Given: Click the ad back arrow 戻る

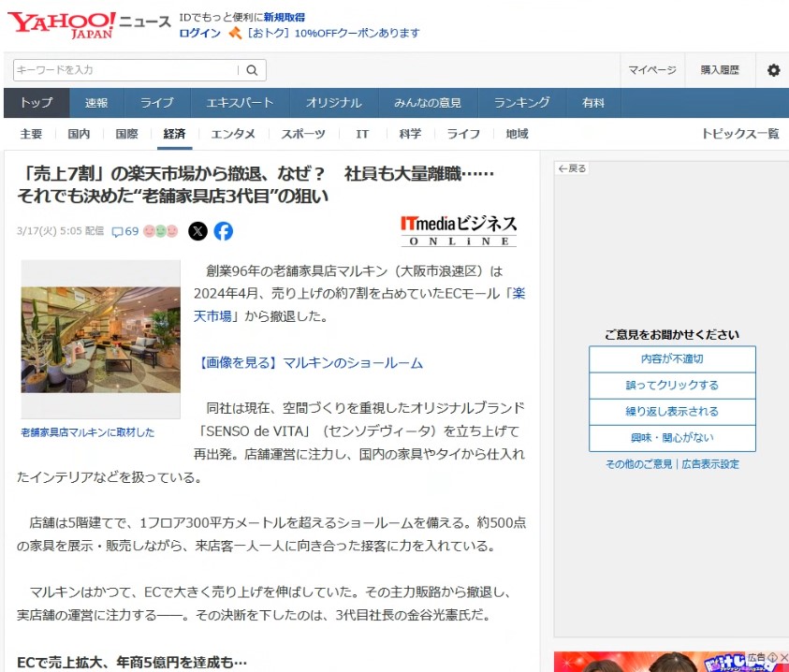Looking at the screenshot, I should [571, 168].
